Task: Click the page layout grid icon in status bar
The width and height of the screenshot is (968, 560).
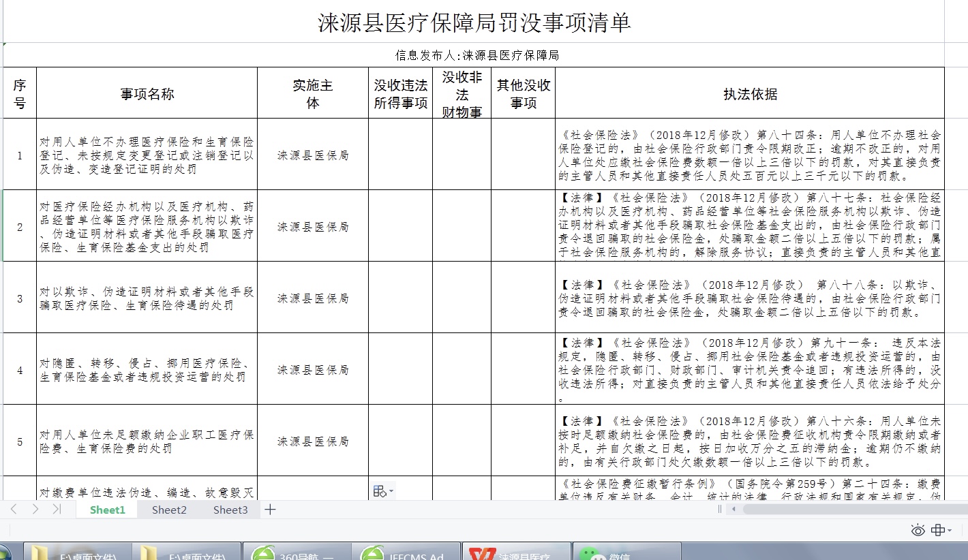Action: (938, 530)
